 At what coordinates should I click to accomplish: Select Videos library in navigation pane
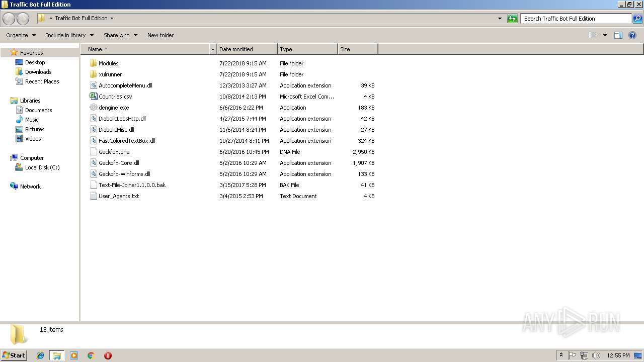33,139
